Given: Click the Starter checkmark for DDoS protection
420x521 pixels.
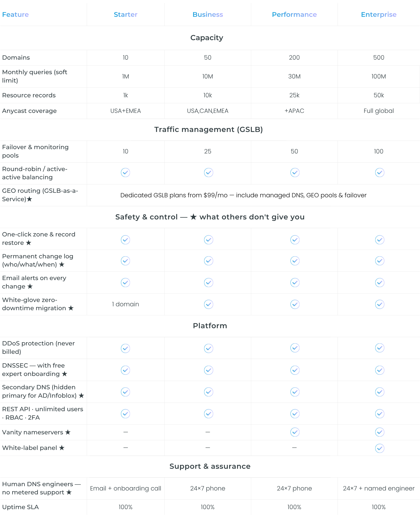Looking at the screenshot, I should pos(125,348).
